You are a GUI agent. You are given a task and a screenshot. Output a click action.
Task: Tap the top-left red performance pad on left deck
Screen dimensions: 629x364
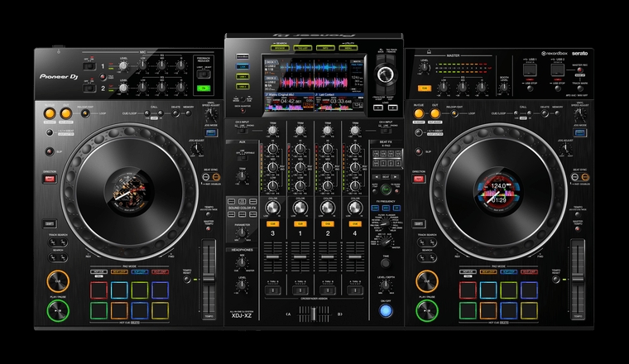[x=98, y=288]
